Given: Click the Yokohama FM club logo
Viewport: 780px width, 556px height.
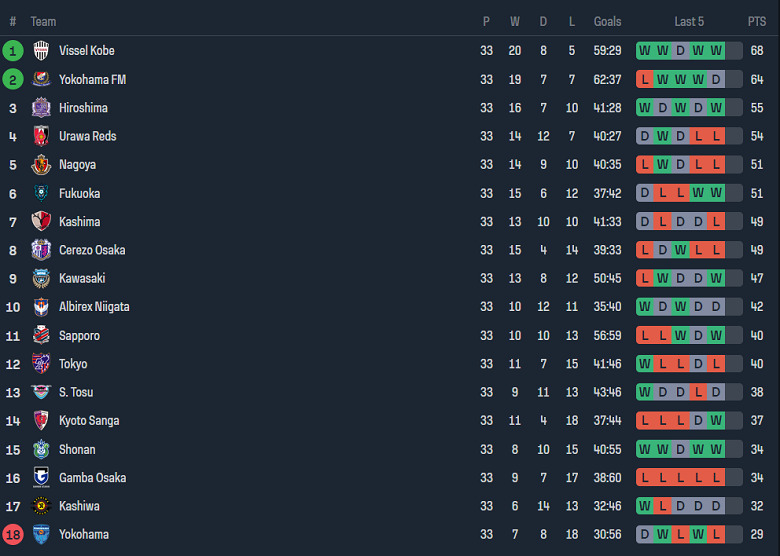Looking at the screenshot, I should [x=41, y=79].
